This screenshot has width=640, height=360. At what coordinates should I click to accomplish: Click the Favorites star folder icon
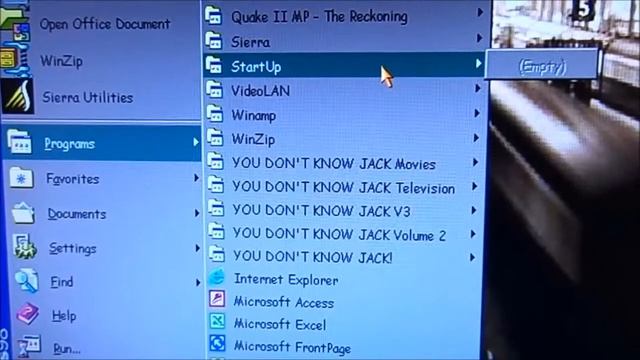coord(21,178)
